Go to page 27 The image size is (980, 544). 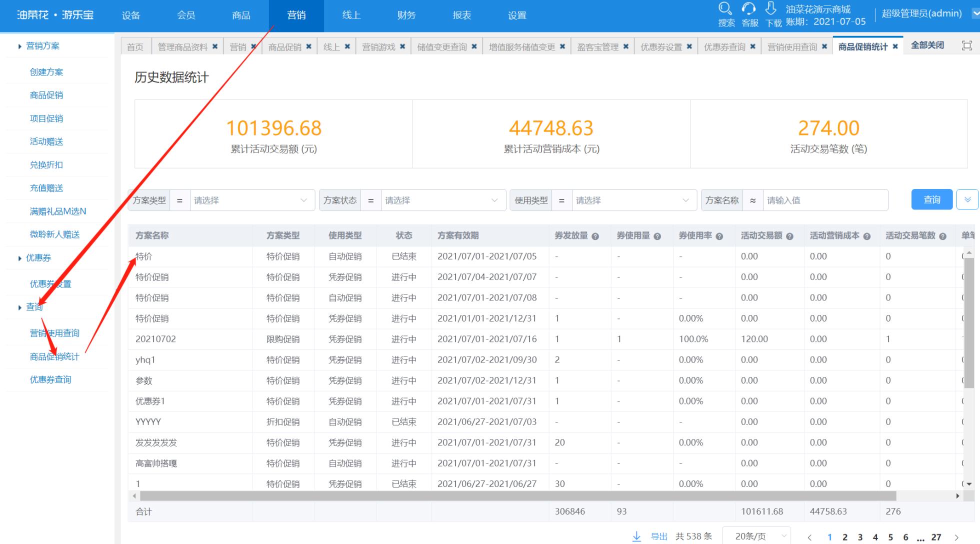click(936, 537)
